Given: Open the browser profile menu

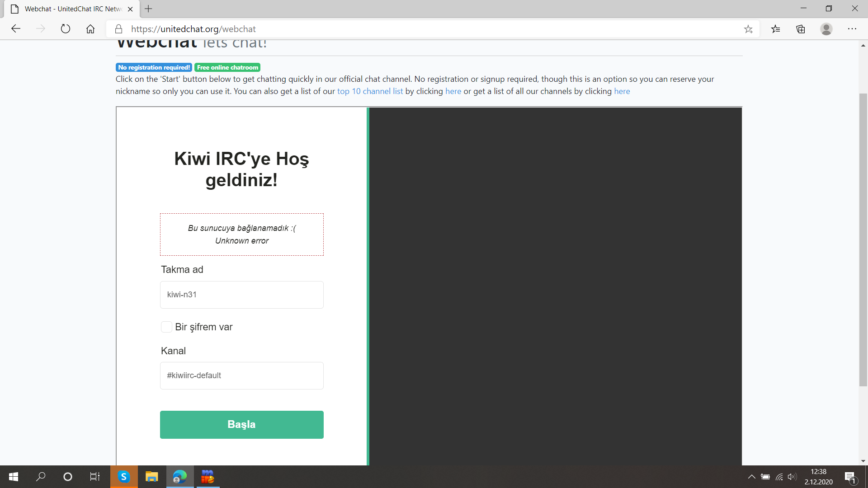Looking at the screenshot, I should 826,29.
